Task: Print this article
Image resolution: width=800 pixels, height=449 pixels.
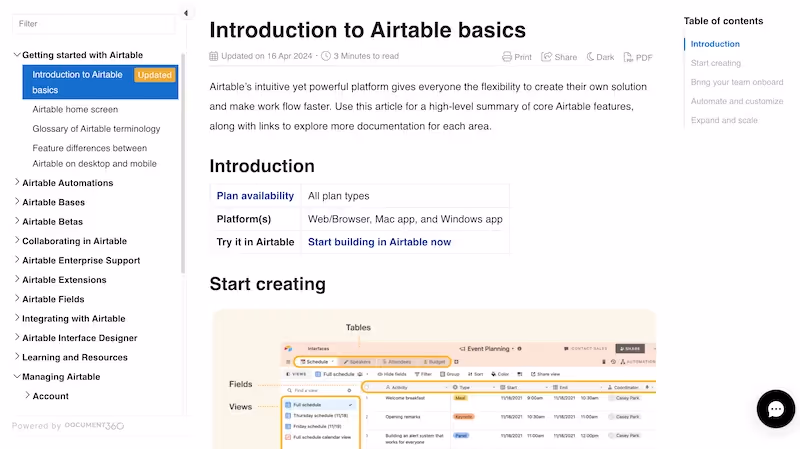Action: point(517,57)
